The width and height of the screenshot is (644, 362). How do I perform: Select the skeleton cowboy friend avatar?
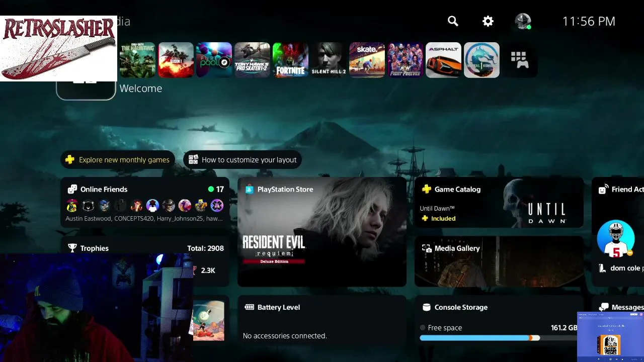[x=169, y=205]
